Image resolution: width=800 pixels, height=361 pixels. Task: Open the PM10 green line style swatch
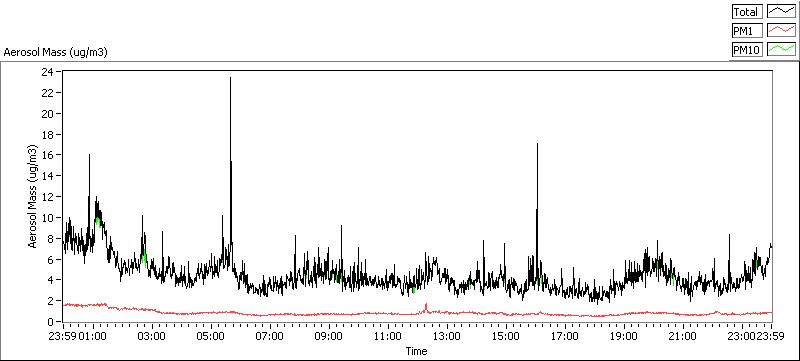[782, 50]
